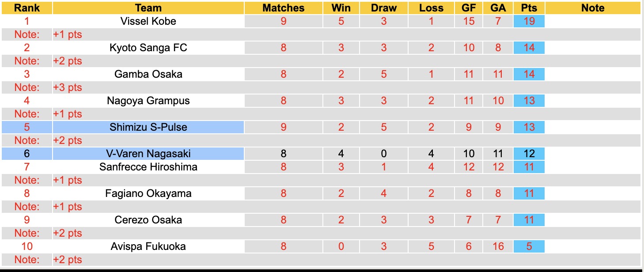Select Fagiano Okayama in the standings
Image resolution: width=644 pixels, height=272 pixels.
pos(148,193)
